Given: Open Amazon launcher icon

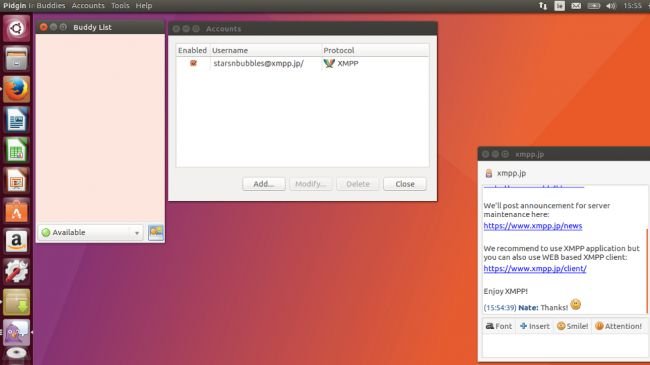Looking at the screenshot, I should click(x=17, y=241).
